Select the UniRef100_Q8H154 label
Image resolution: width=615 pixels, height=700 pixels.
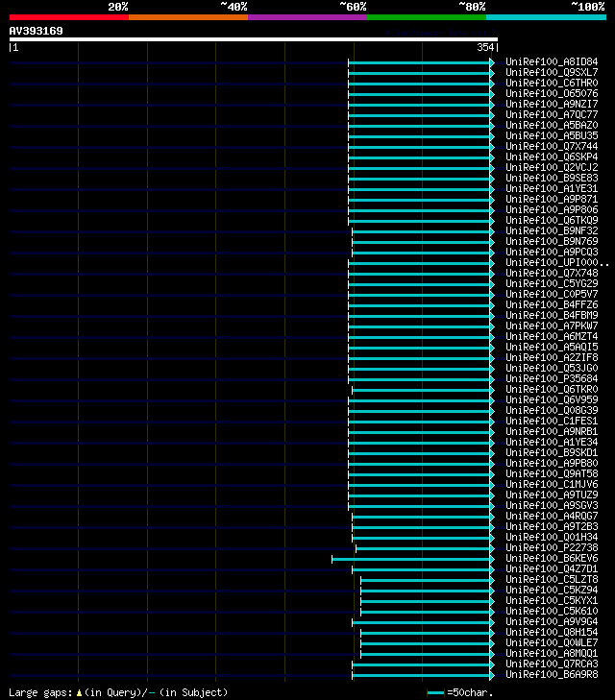[x=552, y=633]
